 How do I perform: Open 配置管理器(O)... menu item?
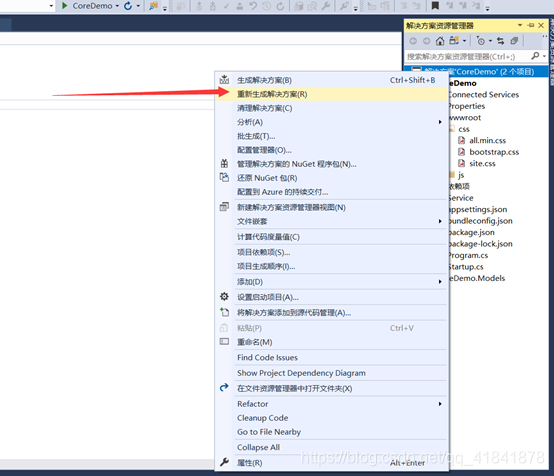click(x=332, y=150)
